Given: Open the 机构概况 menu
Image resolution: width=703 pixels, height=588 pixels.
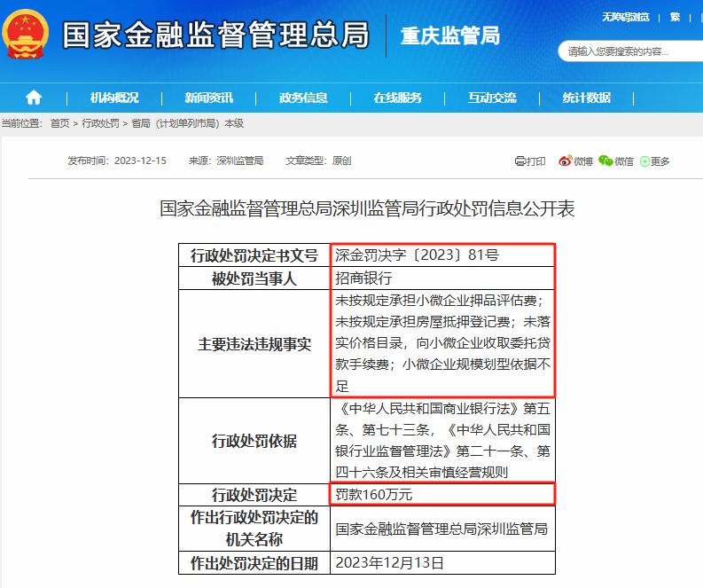Looking at the screenshot, I should click(x=114, y=98).
